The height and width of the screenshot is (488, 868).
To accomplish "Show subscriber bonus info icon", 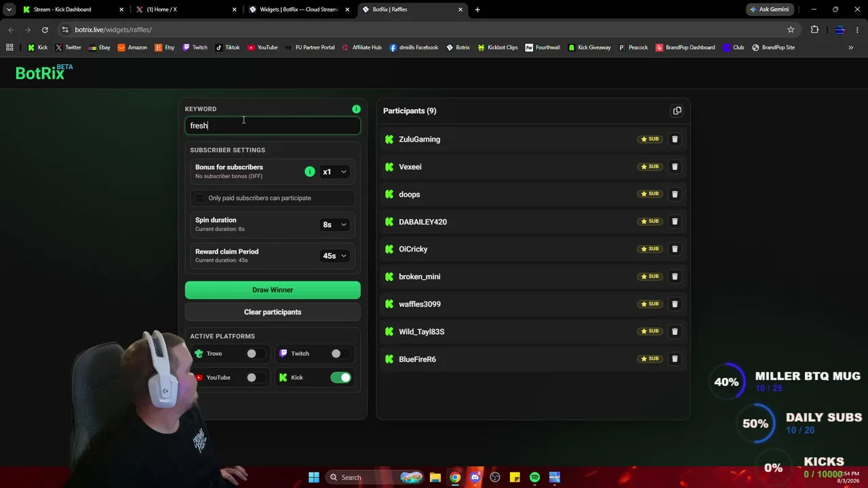I will [x=310, y=171].
